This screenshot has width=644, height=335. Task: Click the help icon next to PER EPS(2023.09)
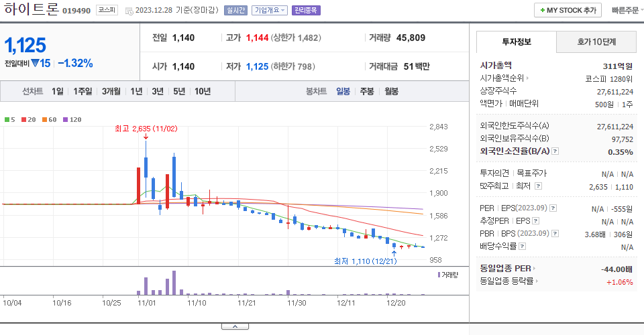(553, 208)
